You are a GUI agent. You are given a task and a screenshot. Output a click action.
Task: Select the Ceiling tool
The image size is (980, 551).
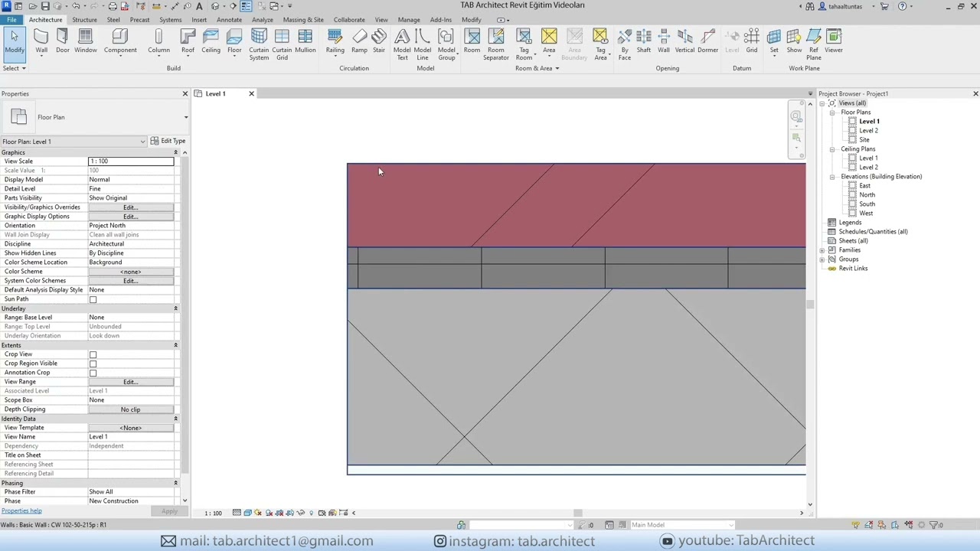pos(211,41)
